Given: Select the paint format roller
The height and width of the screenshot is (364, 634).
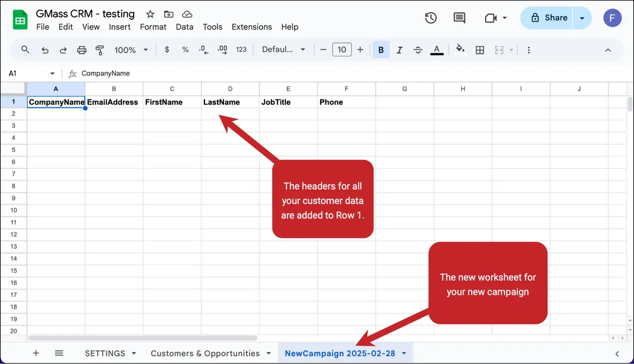Looking at the screenshot, I should pyautogui.click(x=100, y=50).
